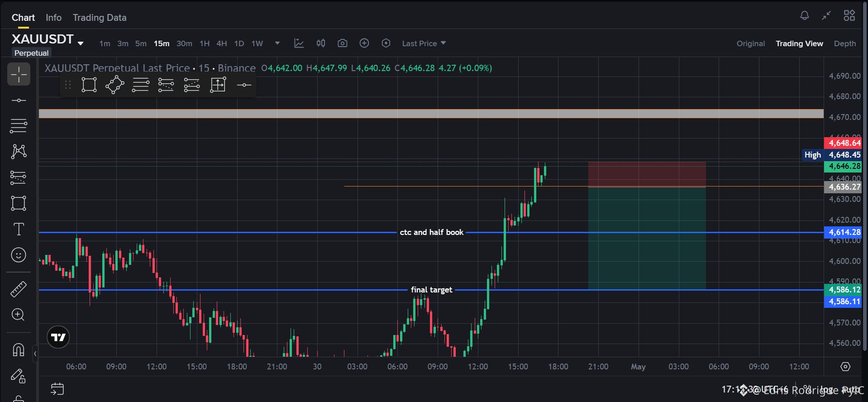Select the 'ctc and half book' line
The image size is (868, 402).
(x=432, y=232)
